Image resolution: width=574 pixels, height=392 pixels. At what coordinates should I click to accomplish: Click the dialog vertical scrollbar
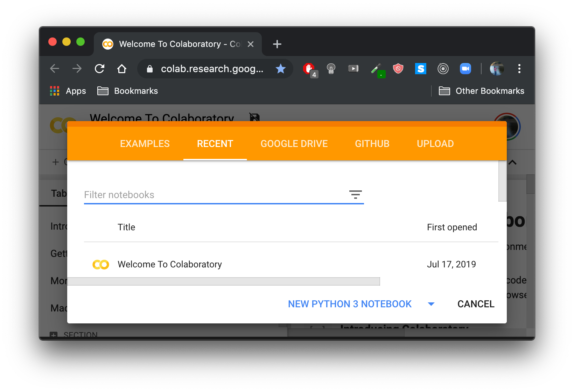[x=503, y=181]
